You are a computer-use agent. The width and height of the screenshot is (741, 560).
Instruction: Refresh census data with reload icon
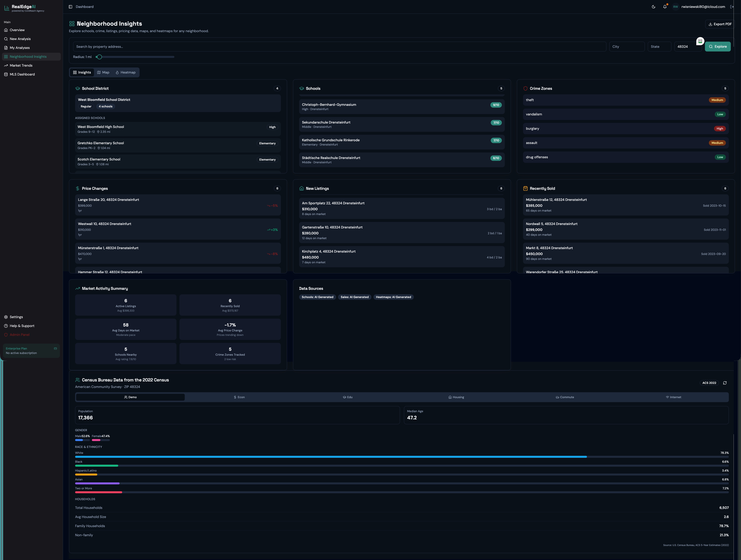pyautogui.click(x=725, y=383)
